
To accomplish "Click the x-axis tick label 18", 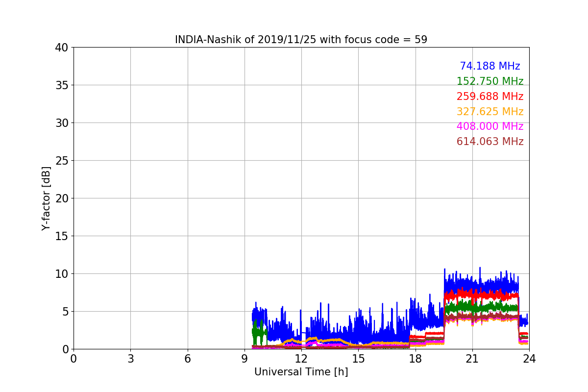I will click(415, 359).
